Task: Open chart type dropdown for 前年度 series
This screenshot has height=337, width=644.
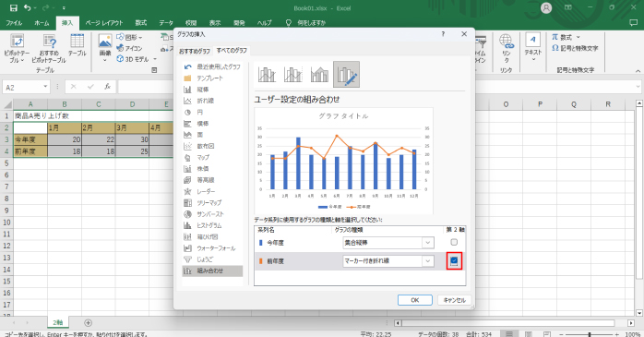Action: pos(428,261)
